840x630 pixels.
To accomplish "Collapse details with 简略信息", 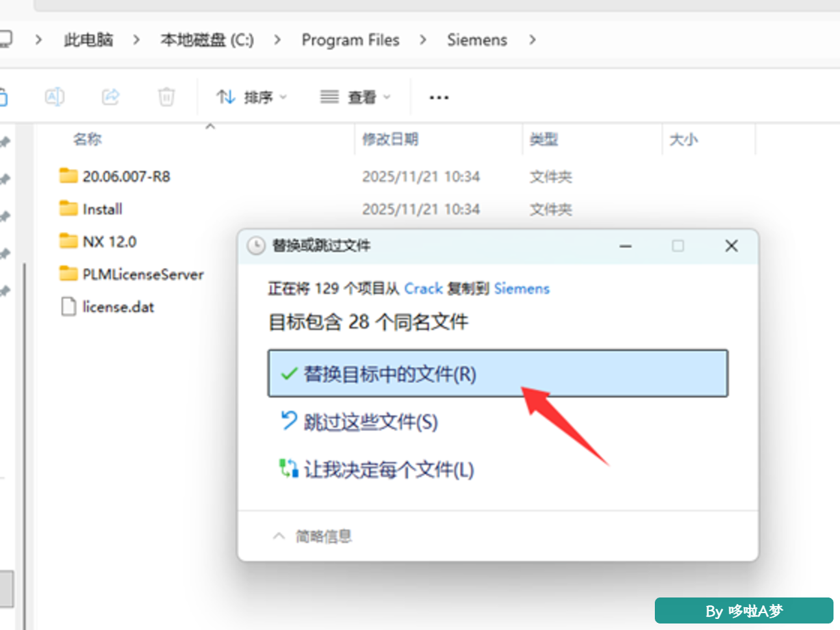I will click(312, 536).
